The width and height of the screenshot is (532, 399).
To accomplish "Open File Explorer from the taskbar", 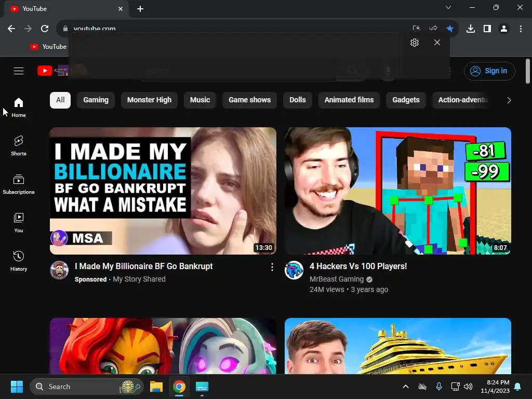I will point(156,387).
